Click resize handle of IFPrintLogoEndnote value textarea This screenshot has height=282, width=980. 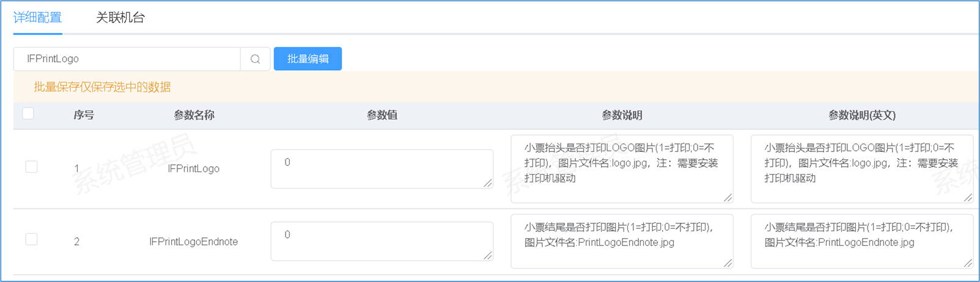[488, 256]
